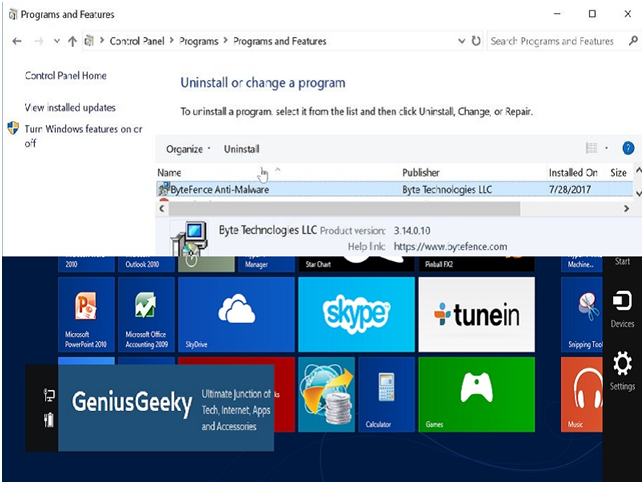Expand the view options dropdown arrow
Viewport: 644px width, 484px height.
[x=606, y=148]
